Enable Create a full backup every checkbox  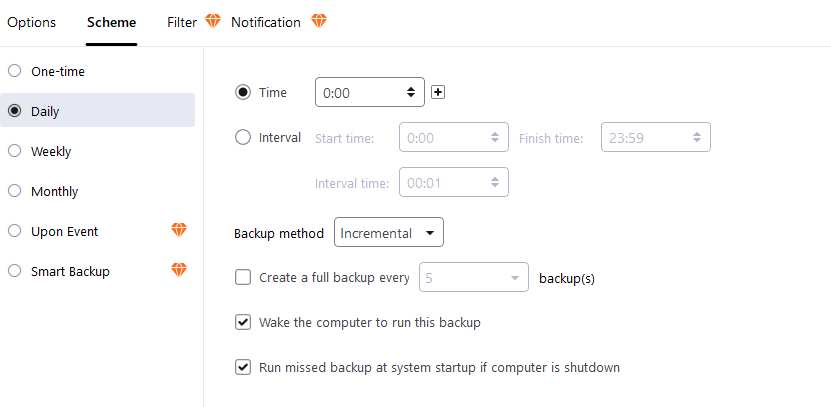tap(243, 277)
